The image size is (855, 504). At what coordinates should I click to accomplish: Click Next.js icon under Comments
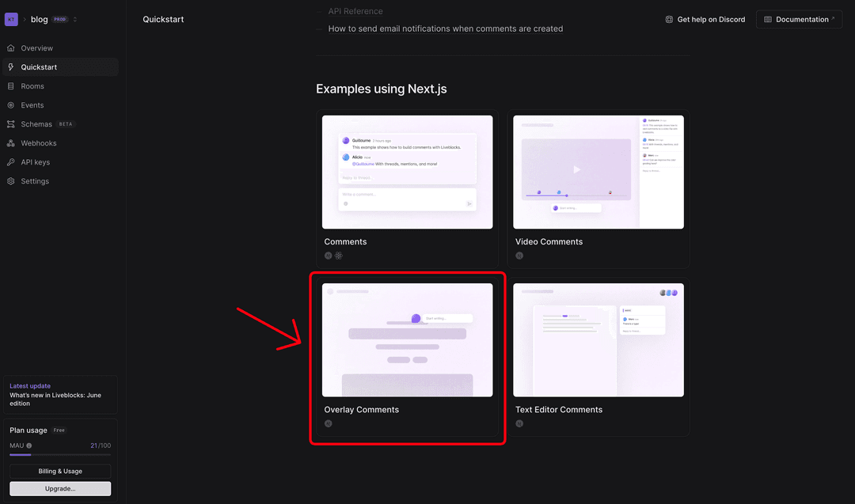point(329,256)
